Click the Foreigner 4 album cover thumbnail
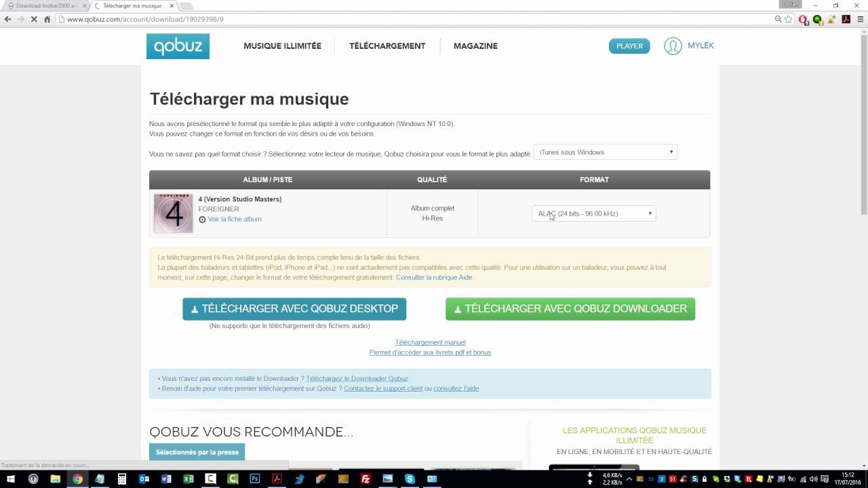Image resolution: width=868 pixels, height=488 pixels. pyautogui.click(x=173, y=213)
